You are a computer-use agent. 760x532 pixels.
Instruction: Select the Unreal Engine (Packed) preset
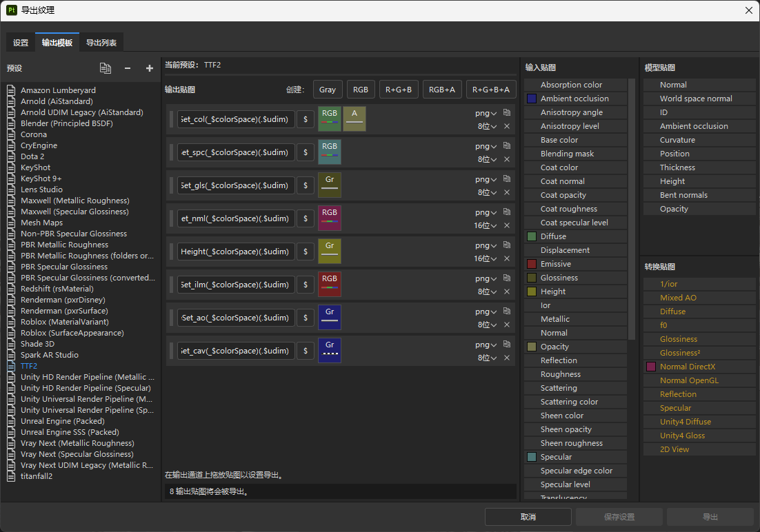pos(63,421)
